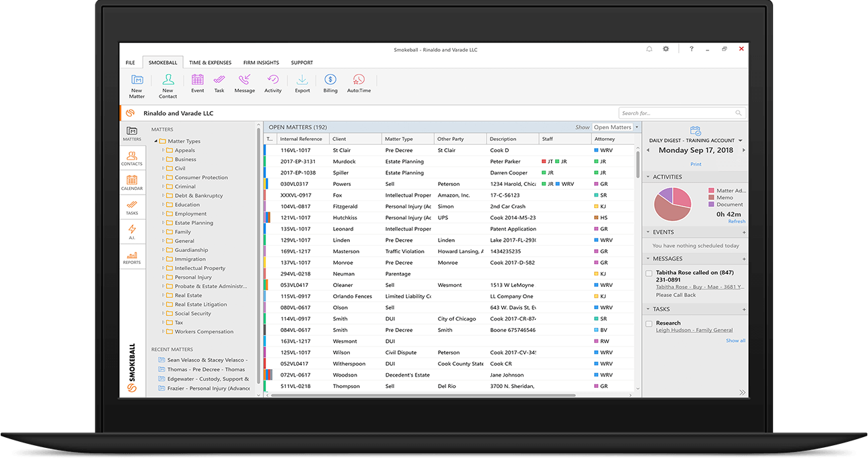Switch to Time & Expenses tab
This screenshot has height=458, width=868.
[210, 63]
